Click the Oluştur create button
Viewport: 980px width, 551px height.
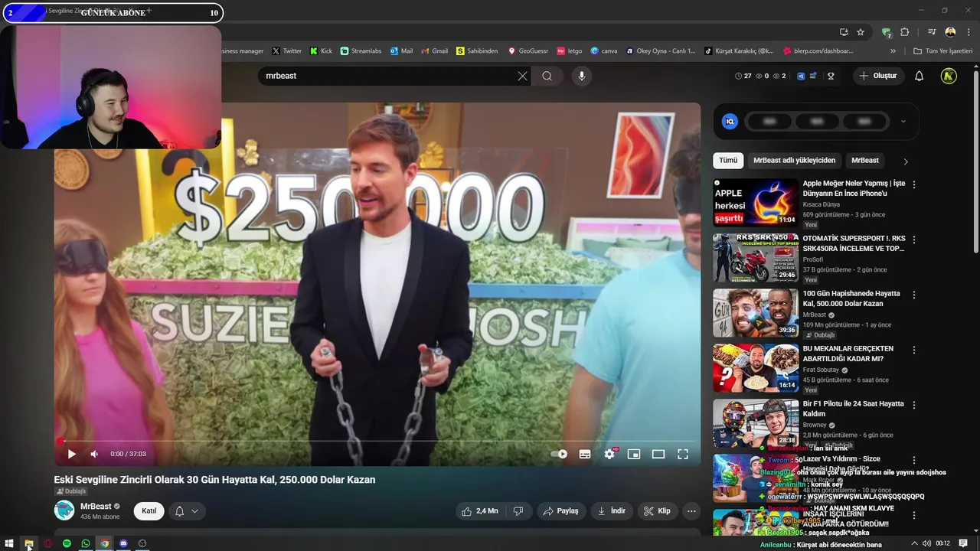877,76
